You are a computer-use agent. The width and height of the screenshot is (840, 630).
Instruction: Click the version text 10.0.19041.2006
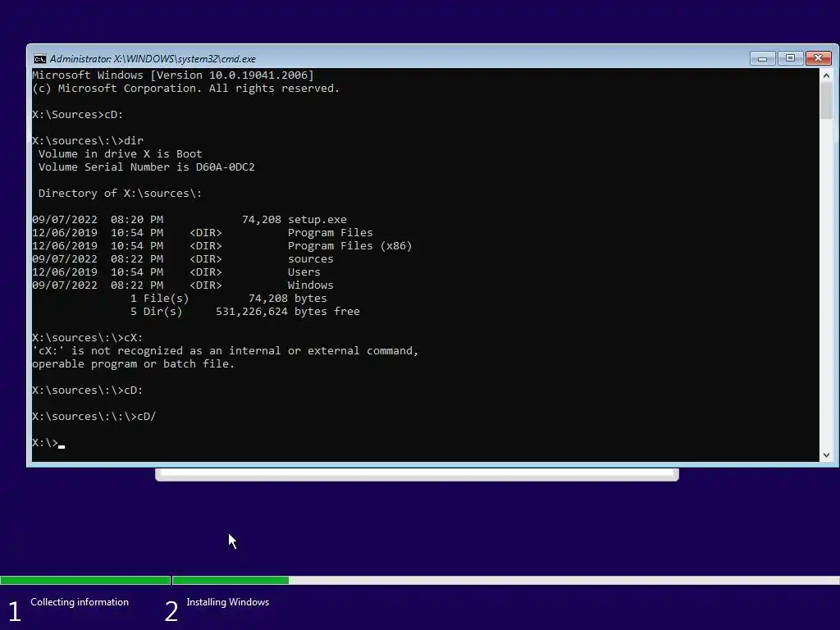(x=258, y=75)
